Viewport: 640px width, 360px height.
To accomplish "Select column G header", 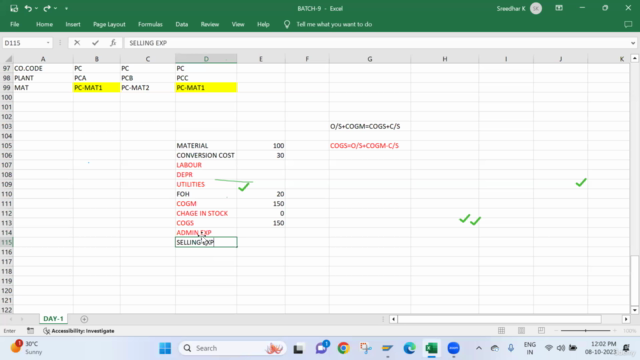I will coord(370,59).
